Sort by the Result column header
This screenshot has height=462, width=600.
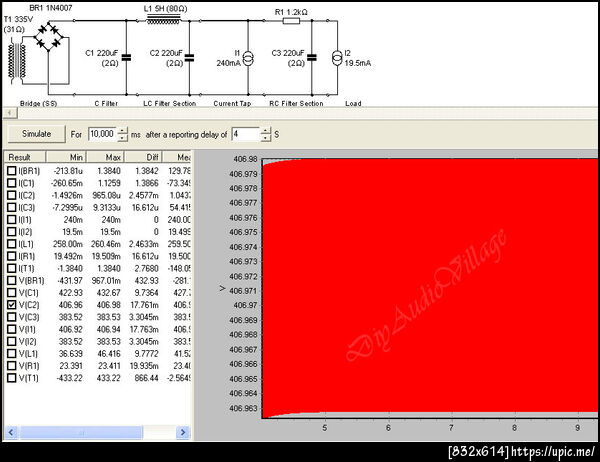pos(25,157)
